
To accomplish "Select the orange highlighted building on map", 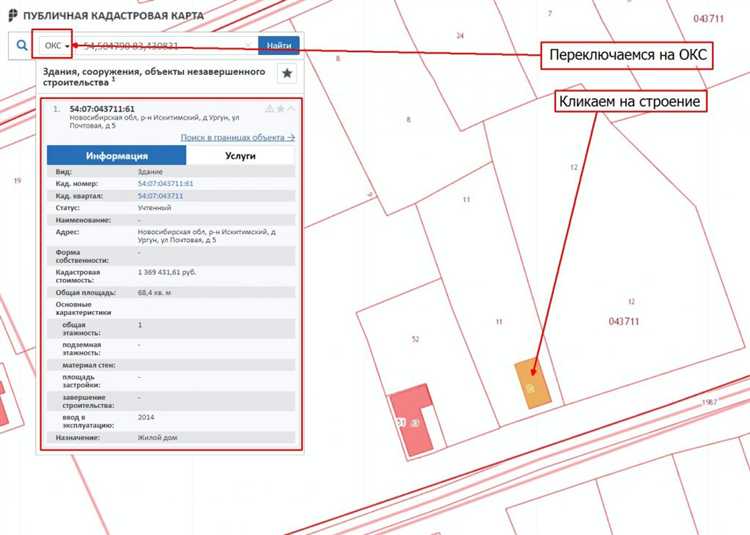I will [x=534, y=383].
